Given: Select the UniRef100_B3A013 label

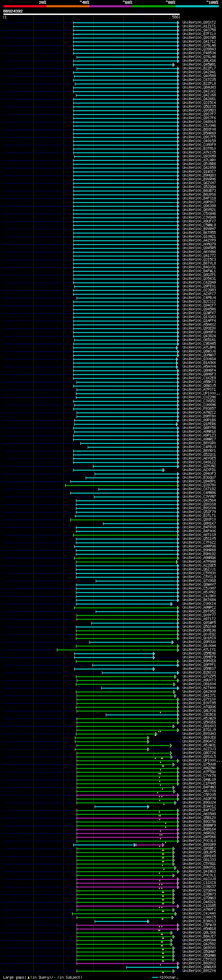Looking at the screenshot, I should point(199,921).
